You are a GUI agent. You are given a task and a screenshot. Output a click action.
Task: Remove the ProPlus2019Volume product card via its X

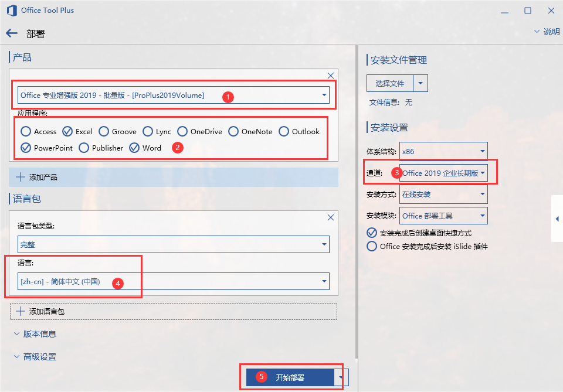coord(330,75)
